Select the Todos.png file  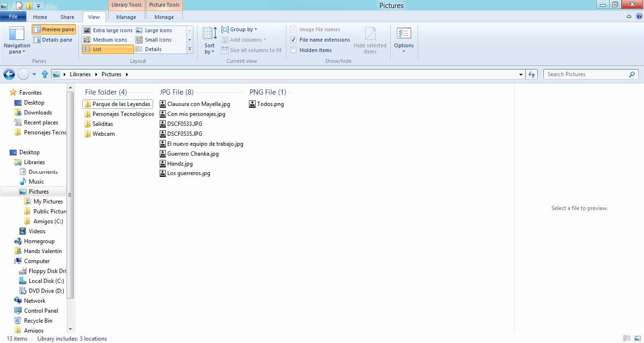coord(270,104)
